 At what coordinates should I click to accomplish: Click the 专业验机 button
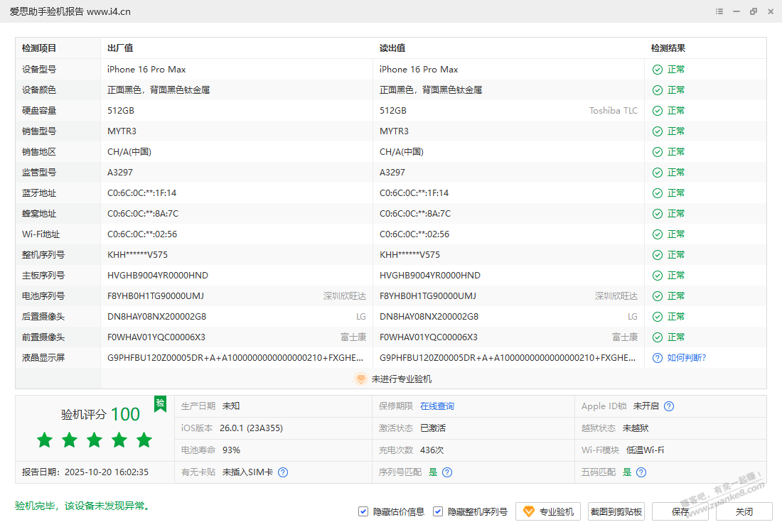pyautogui.click(x=548, y=511)
